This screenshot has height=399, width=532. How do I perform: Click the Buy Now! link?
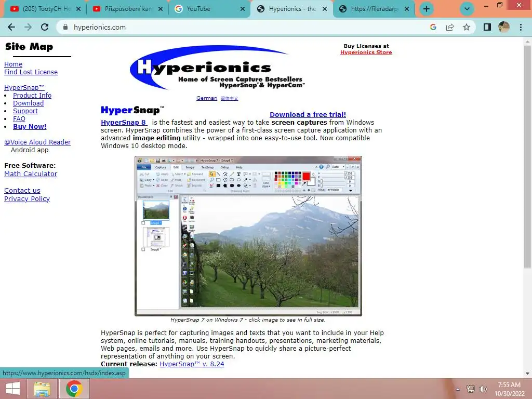pyautogui.click(x=30, y=127)
